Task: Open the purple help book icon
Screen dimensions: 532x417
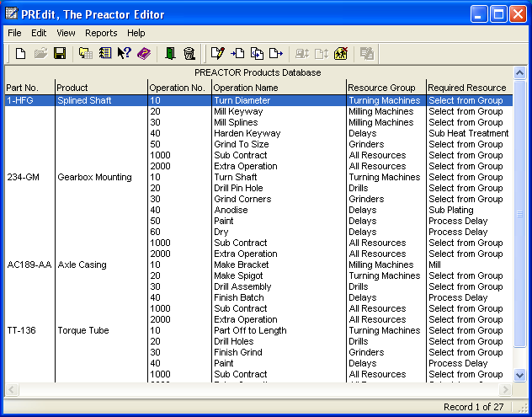Action: (144, 53)
